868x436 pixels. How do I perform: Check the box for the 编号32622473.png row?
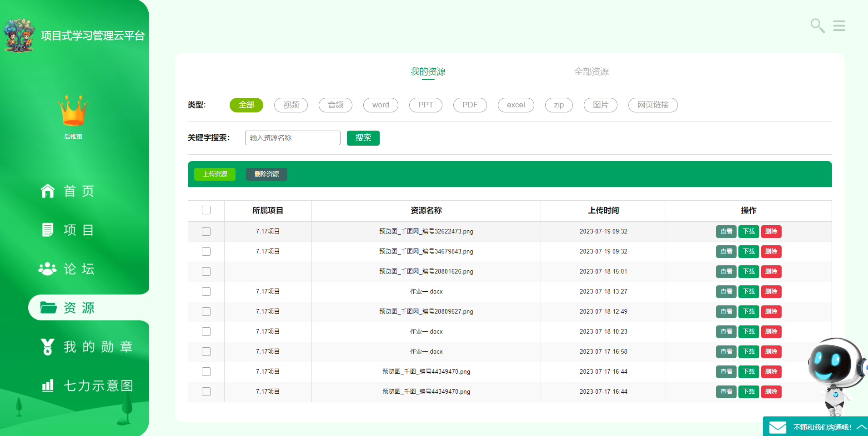tap(206, 232)
